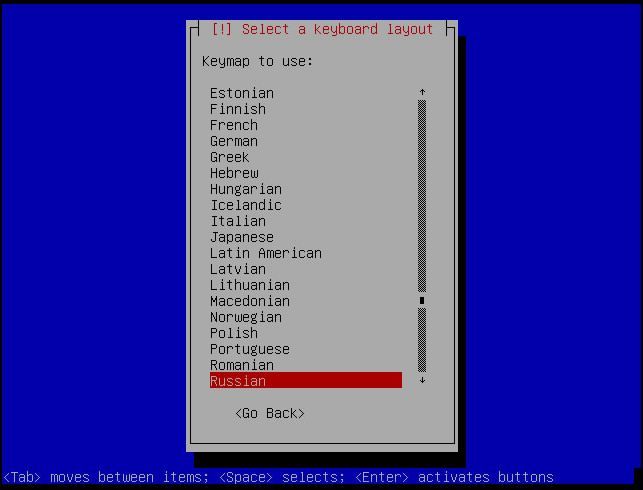Select the Greek keymap entry

[x=230, y=157]
